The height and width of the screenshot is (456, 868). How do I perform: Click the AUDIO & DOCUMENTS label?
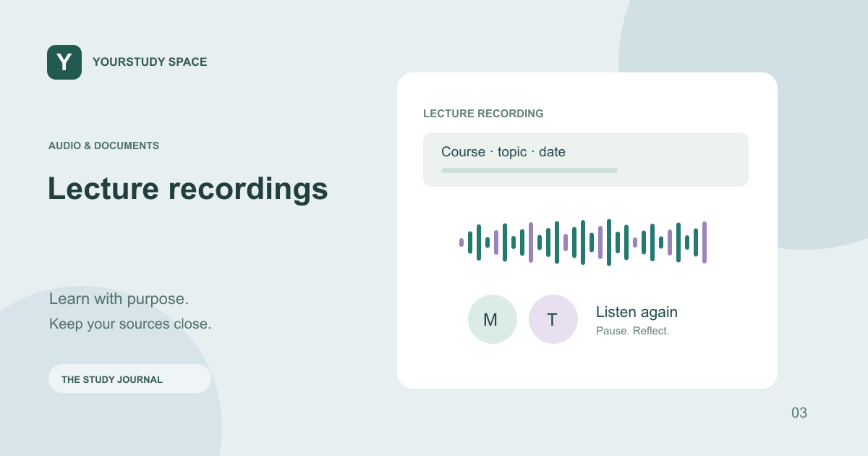[x=103, y=145]
